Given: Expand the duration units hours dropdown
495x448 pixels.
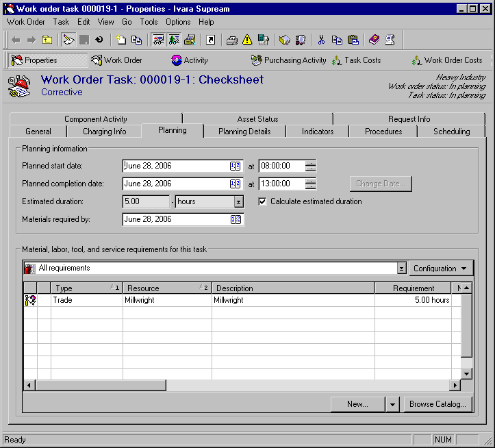Looking at the screenshot, I should [238, 202].
